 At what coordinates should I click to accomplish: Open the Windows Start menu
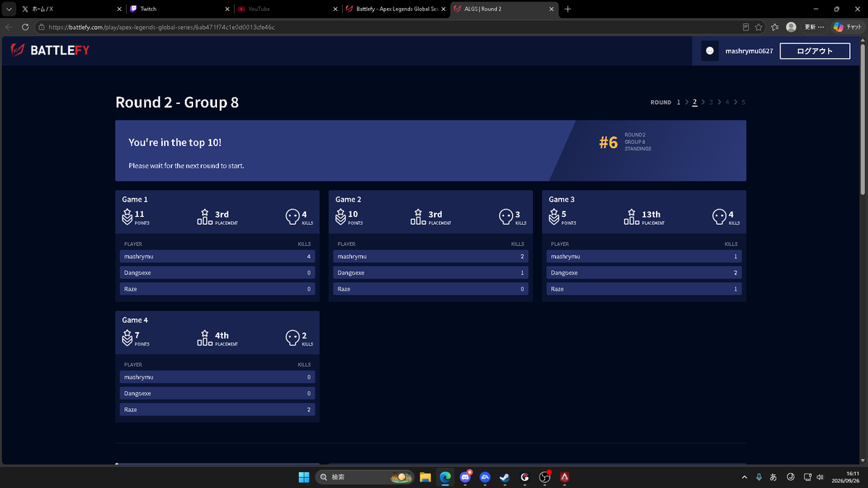point(303,477)
